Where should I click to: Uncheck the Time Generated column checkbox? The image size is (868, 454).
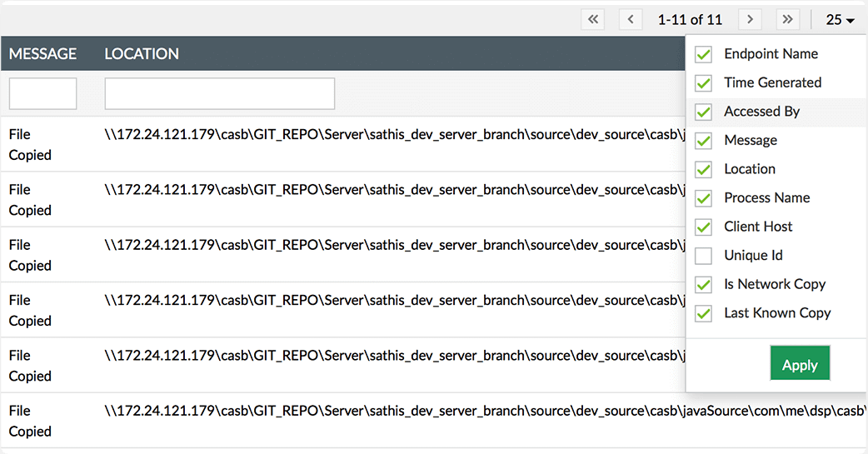coord(704,83)
